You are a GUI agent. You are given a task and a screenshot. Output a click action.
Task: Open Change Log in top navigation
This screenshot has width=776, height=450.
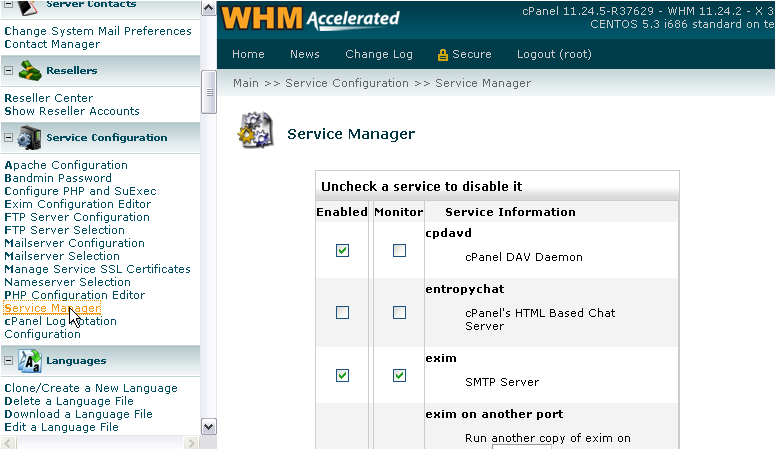pos(379,54)
